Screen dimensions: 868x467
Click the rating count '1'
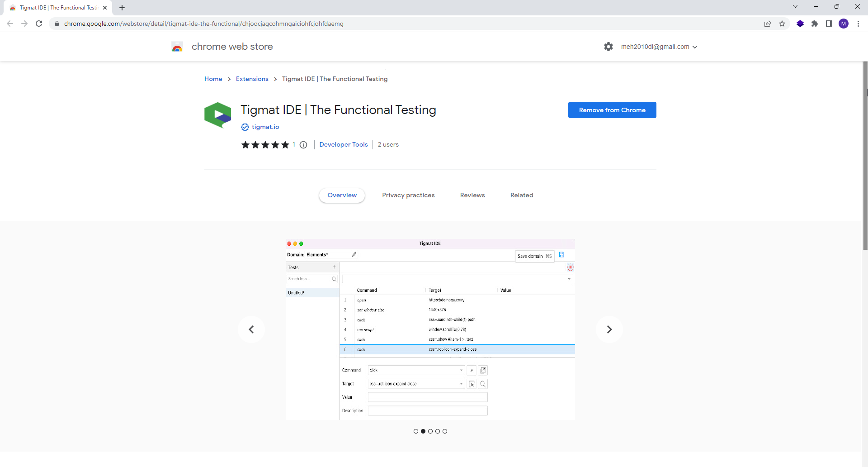pos(294,145)
